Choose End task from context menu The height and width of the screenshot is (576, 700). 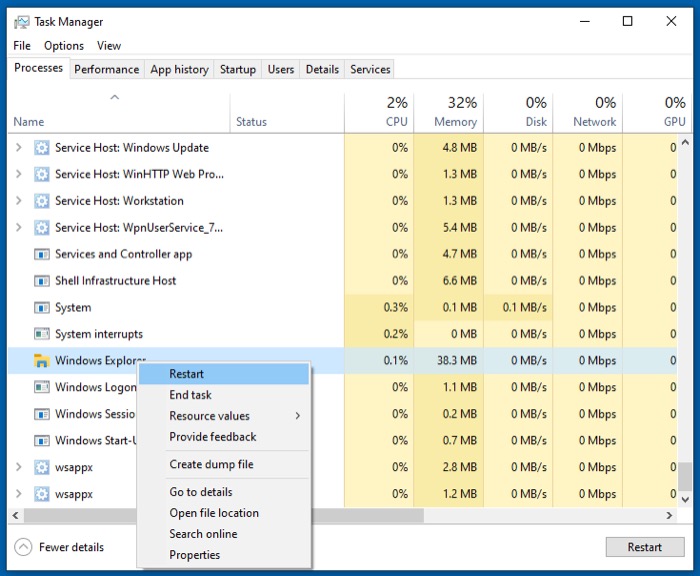[x=190, y=395]
